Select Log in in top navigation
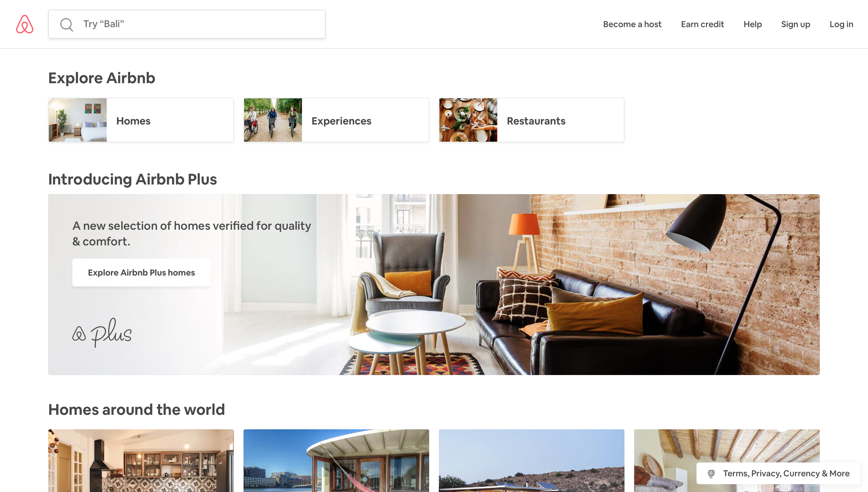Screen dimensions: 868x492 point(841,24)
